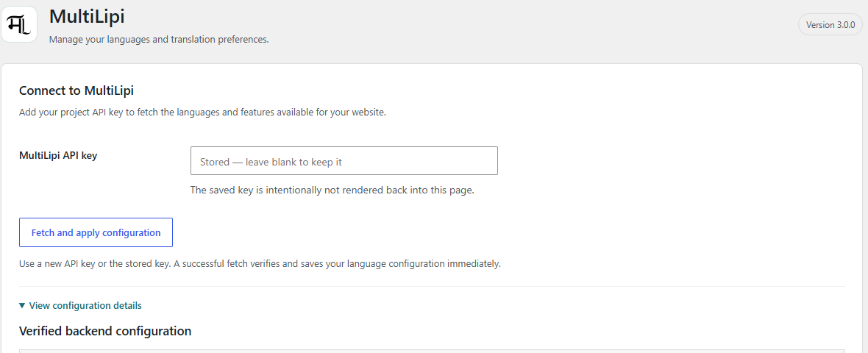Click 'Use a new API key' help text

260,264
